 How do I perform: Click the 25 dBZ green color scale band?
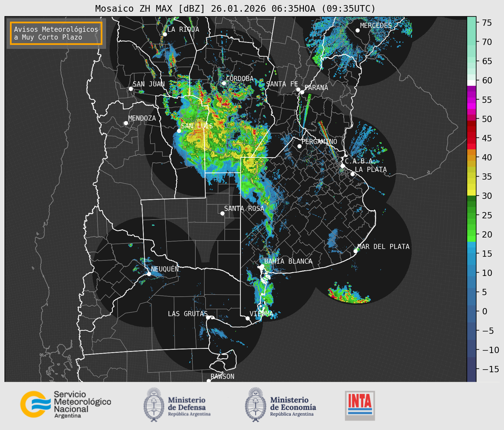tap(471, 215)
